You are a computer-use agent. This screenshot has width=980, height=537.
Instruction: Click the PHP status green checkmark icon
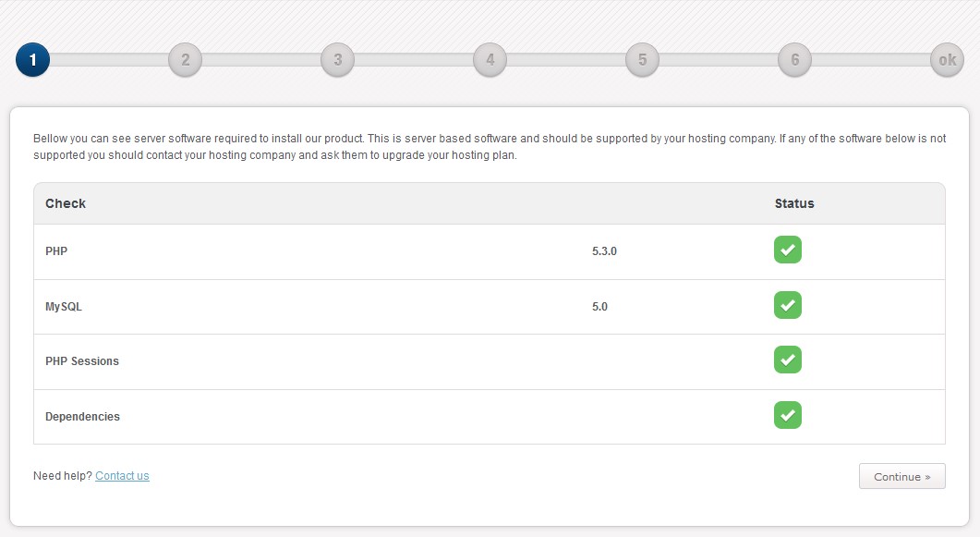pyautogui.click(x=788, y=250)
